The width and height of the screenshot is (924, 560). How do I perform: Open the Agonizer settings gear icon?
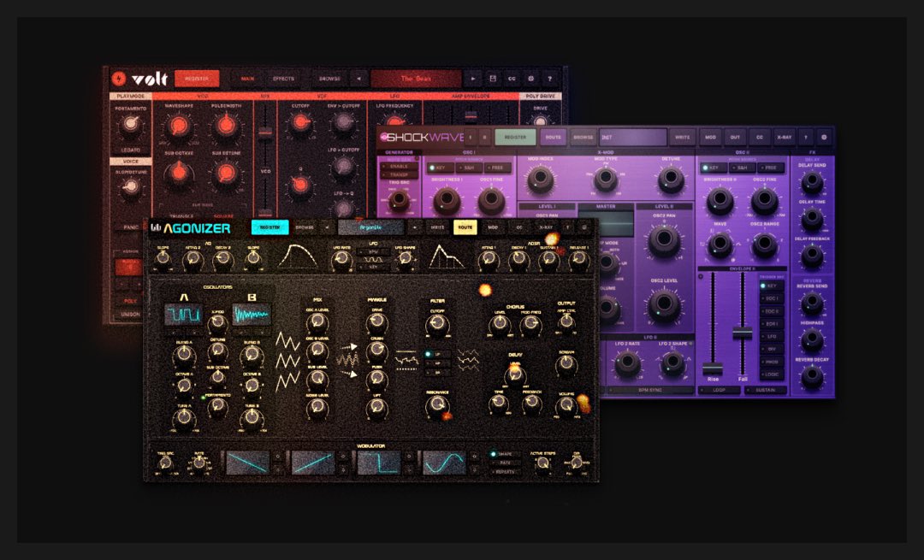coord(584,227)
